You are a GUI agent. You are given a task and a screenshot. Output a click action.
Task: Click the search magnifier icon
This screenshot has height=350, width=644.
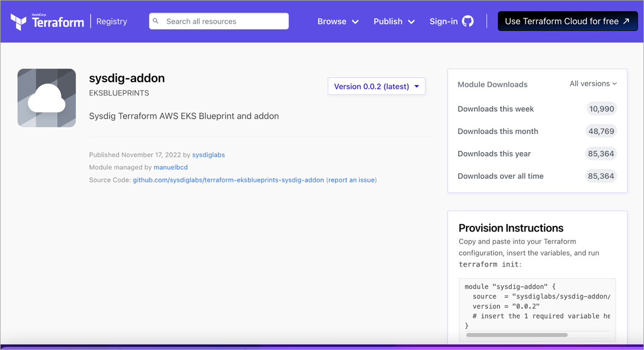[x=156, y=21]
